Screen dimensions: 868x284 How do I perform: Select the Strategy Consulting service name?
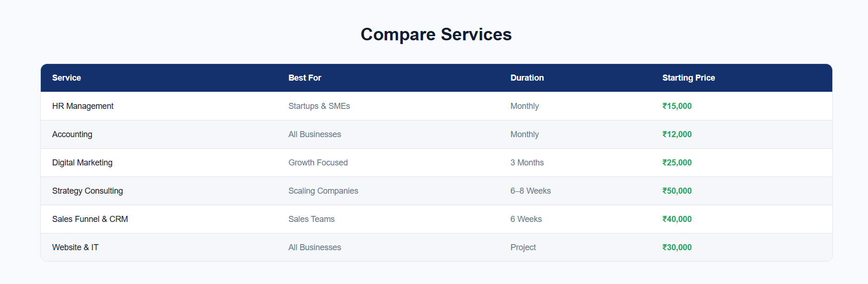coord(87,191)
